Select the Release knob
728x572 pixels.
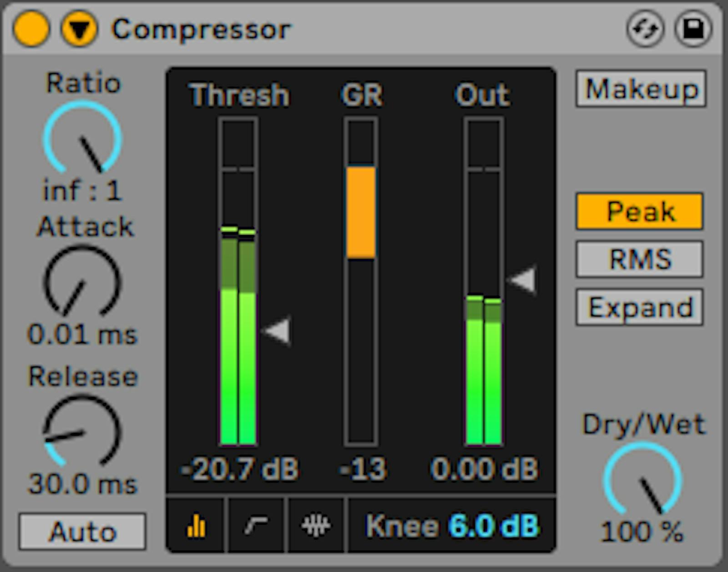pos(83,431)
